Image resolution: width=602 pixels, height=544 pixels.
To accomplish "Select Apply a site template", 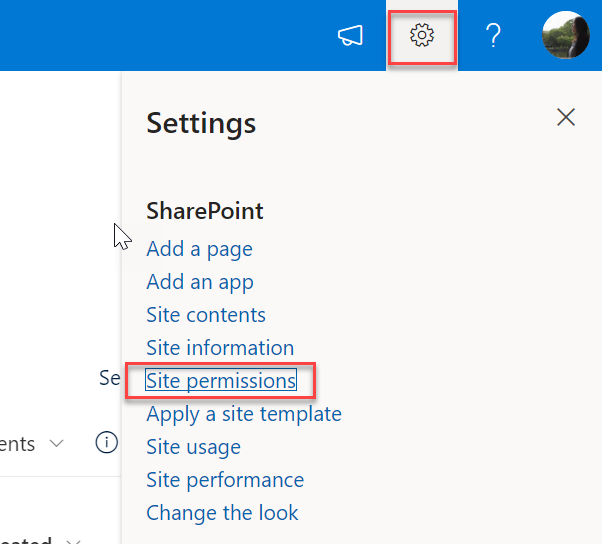I will (244, 414).
